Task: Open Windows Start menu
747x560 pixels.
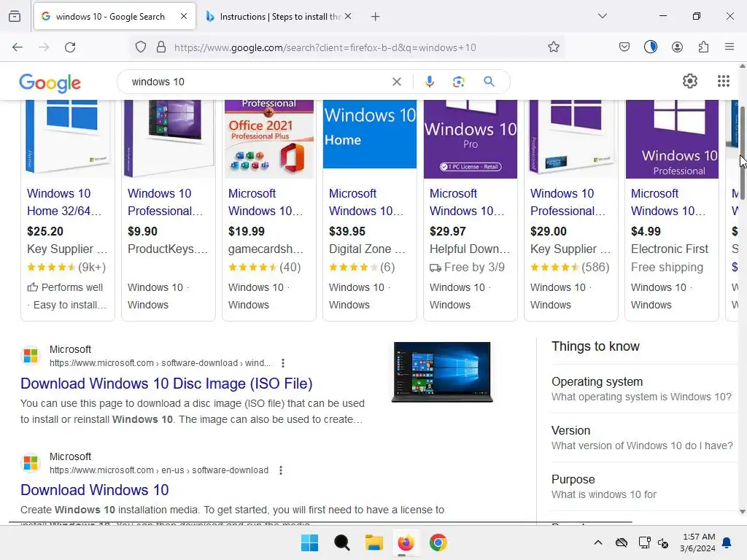Action: pyautogui.click(x=309, y=542)
